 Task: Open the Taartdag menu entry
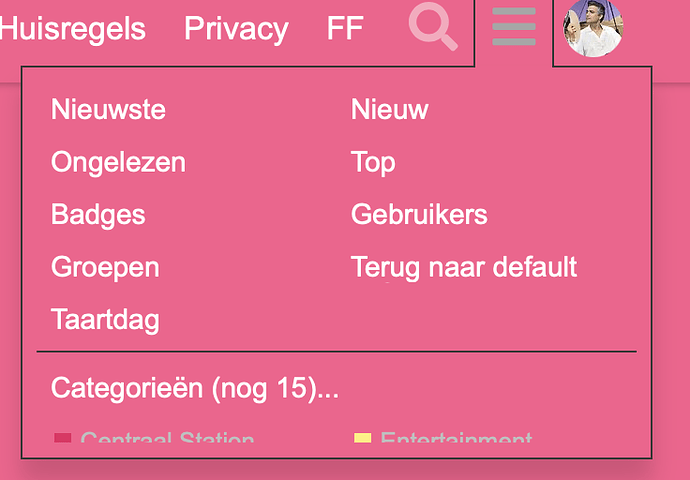click(x=105, y=320)
